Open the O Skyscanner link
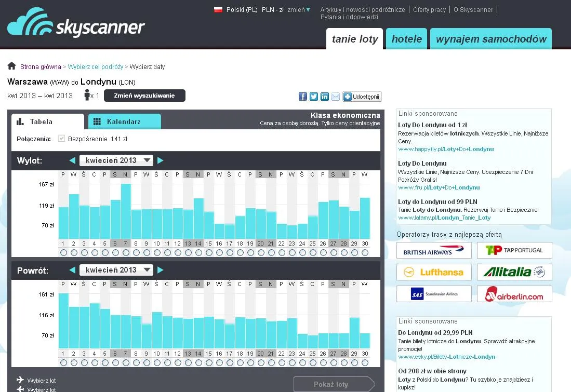Screen dimensions: 571x392 click(x=473, y=9)
